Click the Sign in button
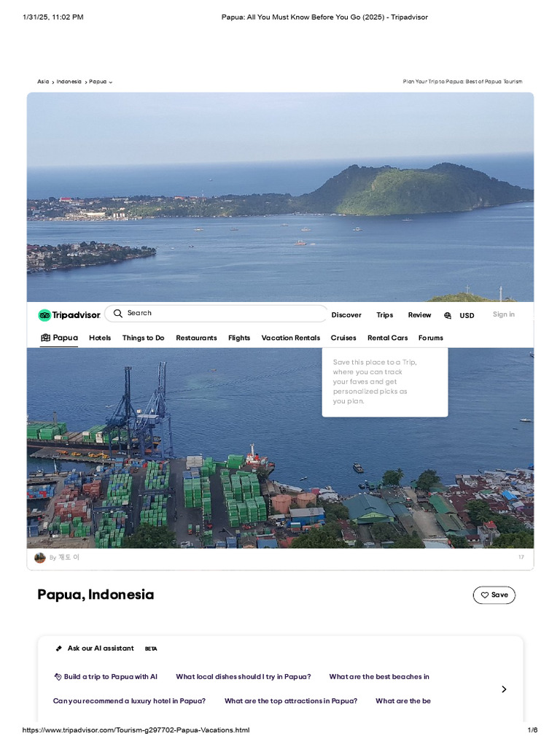 (504, 314)
